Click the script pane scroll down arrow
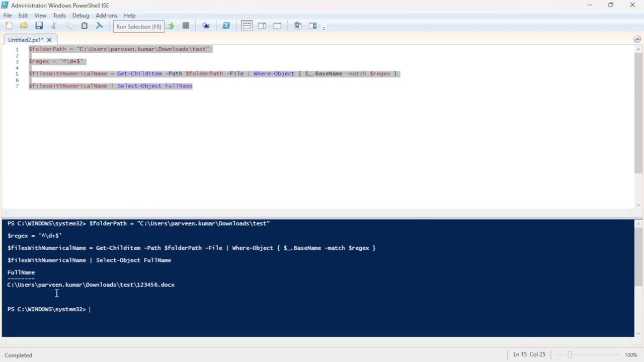This screenshot has height=362, width=644. (638, 205)
